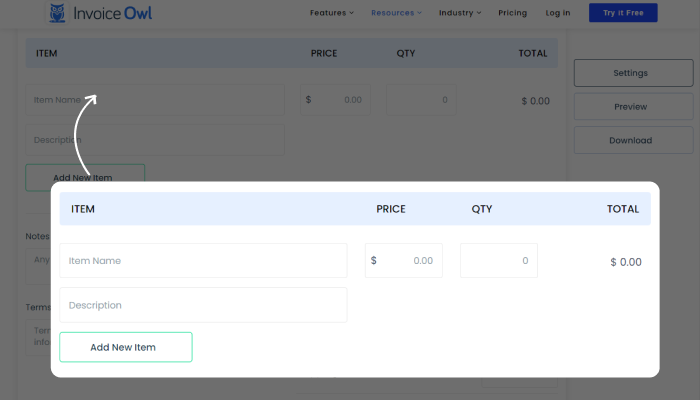Image resolution: width=700 pixels, height=400 pixels.
Task: Click the $ 0.00 total in the enlarged callout
Action: 625,262
